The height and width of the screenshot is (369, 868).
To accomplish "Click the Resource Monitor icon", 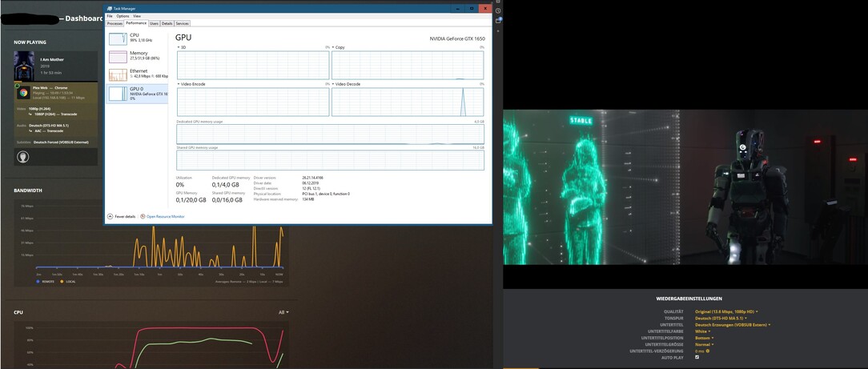I will [x=143, y=217].
